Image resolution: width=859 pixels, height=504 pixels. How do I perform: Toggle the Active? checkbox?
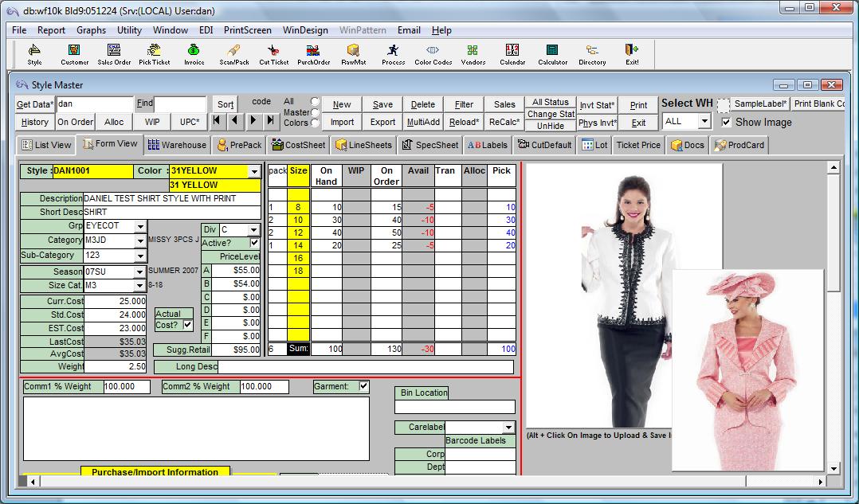coord(254,243)
